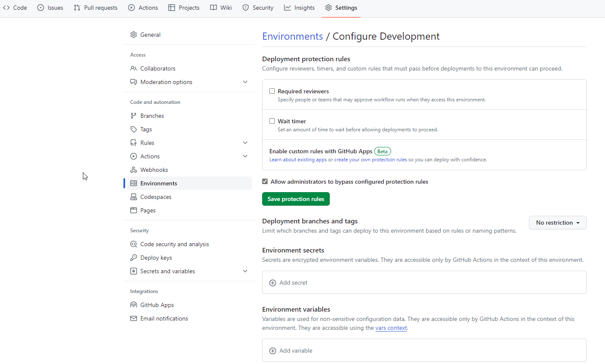Click Add variable

click(x=296, y=350)
